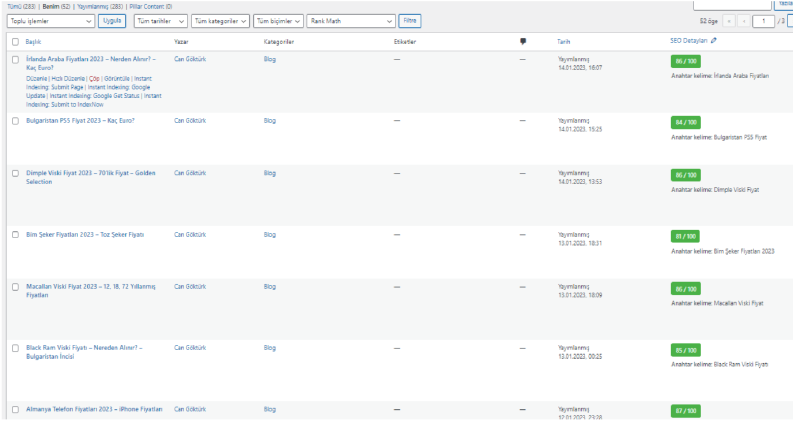The image size is (793, 446).
Task: Open the Rank Math filter dropdown
Action: (x=351, y=21)
